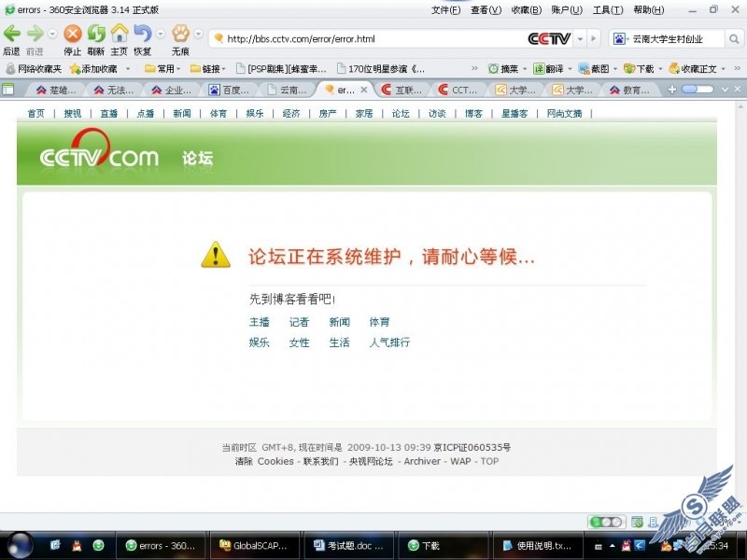Click the 添加收藏 star button
747x560 pixels.
[94, 69]
